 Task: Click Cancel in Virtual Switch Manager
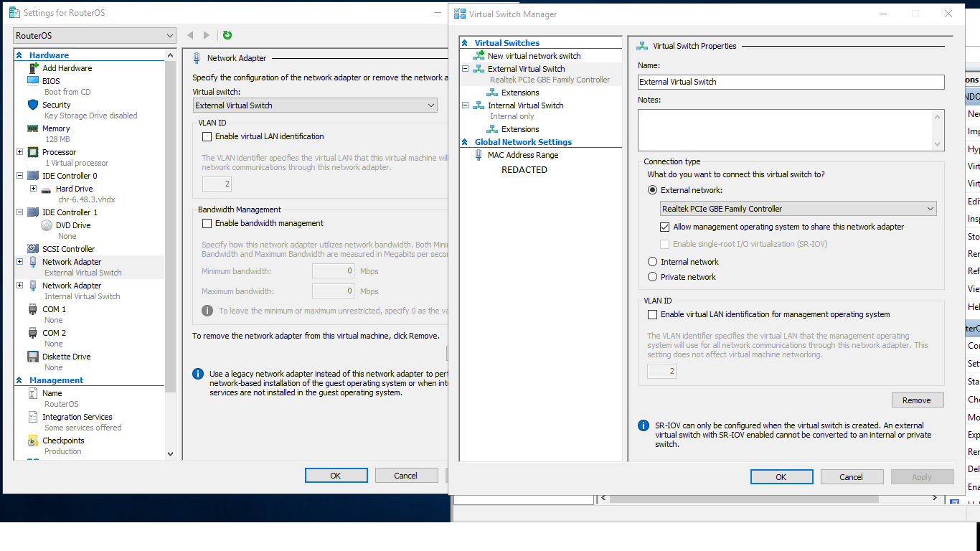click(x=852, y=477)
